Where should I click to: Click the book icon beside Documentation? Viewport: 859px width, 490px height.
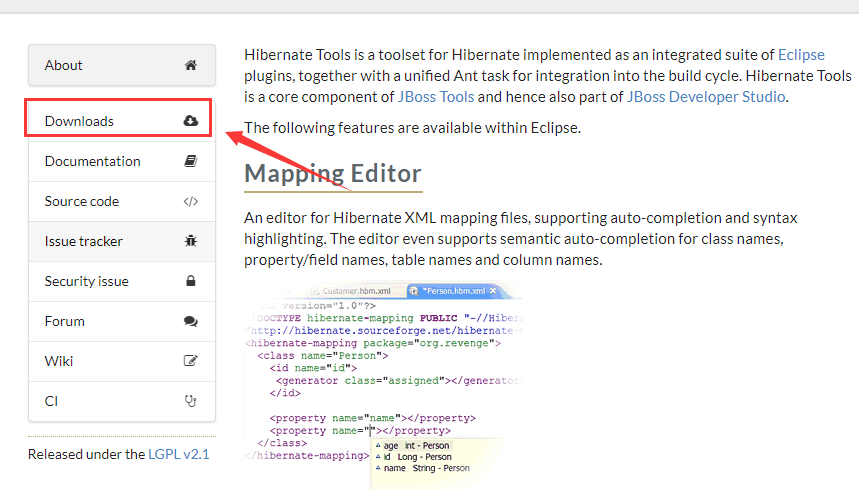point(191,161)
